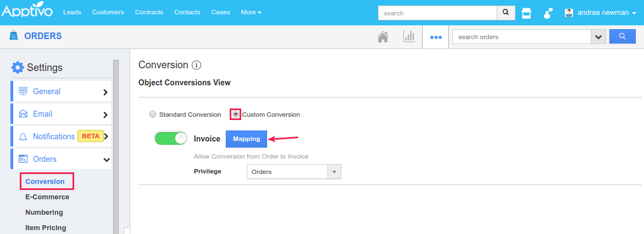
Task: Open the notifications icon in header
Action: click(x=548, y=13)
